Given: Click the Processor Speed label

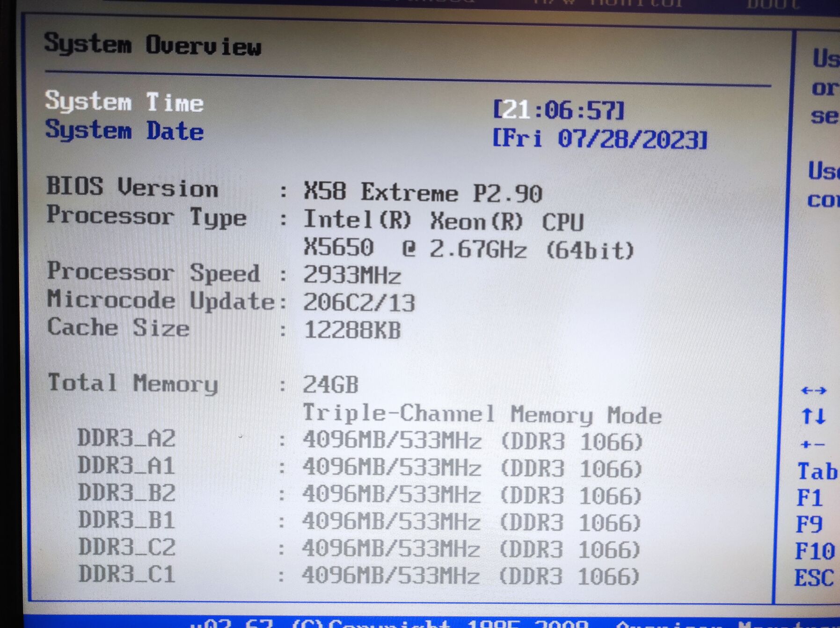Looking at the screenshot, I should click(x=153, y=273).
